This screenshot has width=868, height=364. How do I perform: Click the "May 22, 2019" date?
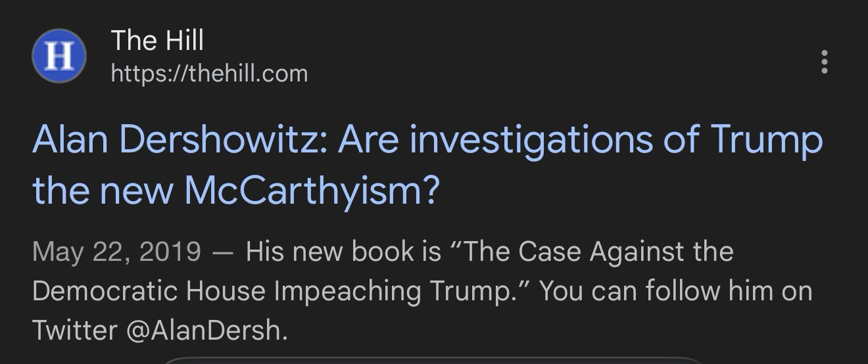click(x=116, y=252)
